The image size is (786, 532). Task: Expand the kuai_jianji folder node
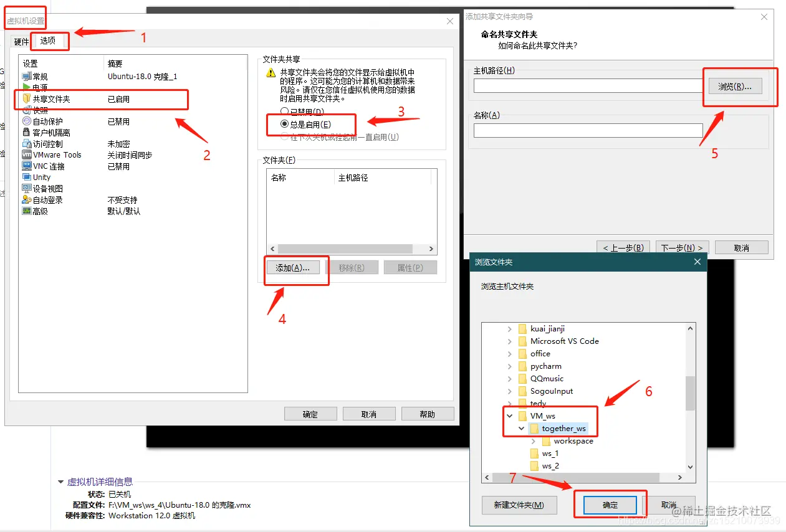(509, 329)
